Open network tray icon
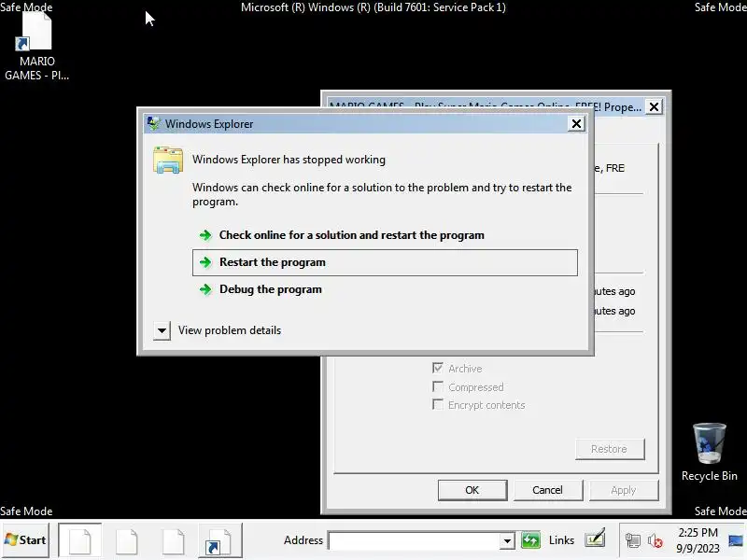 pos(633,541)
